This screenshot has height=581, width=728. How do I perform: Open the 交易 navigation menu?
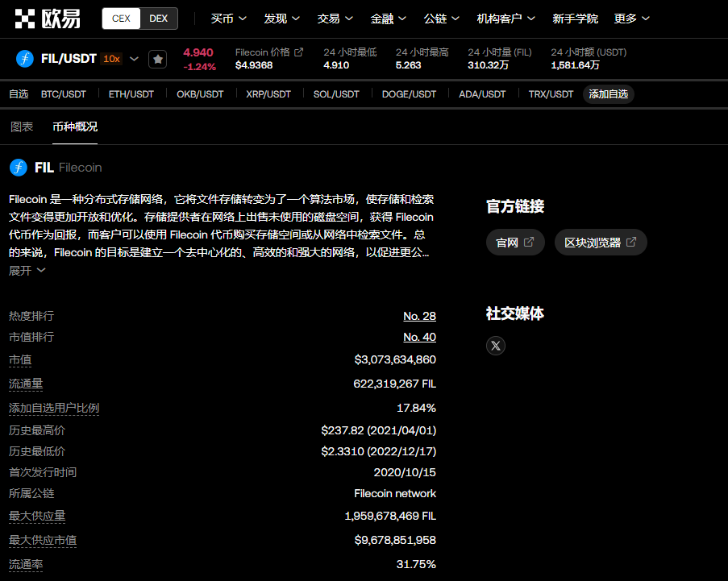[x=335, y=19]
